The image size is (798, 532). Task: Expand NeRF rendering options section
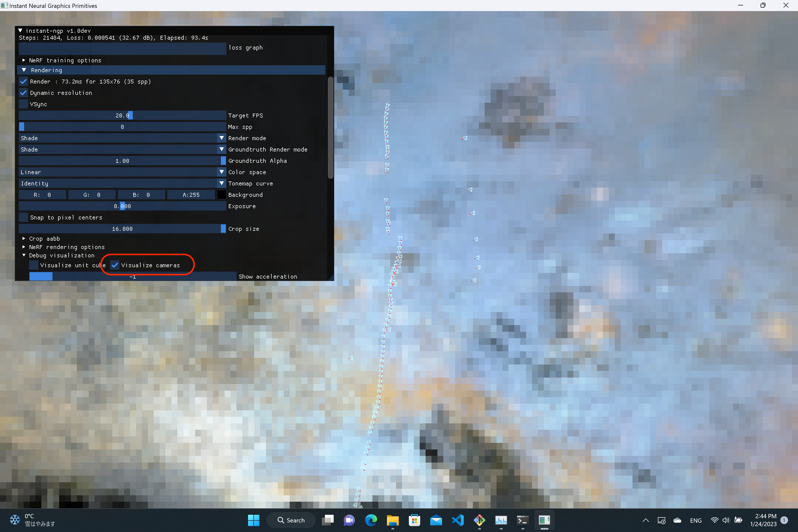[24, 247]
